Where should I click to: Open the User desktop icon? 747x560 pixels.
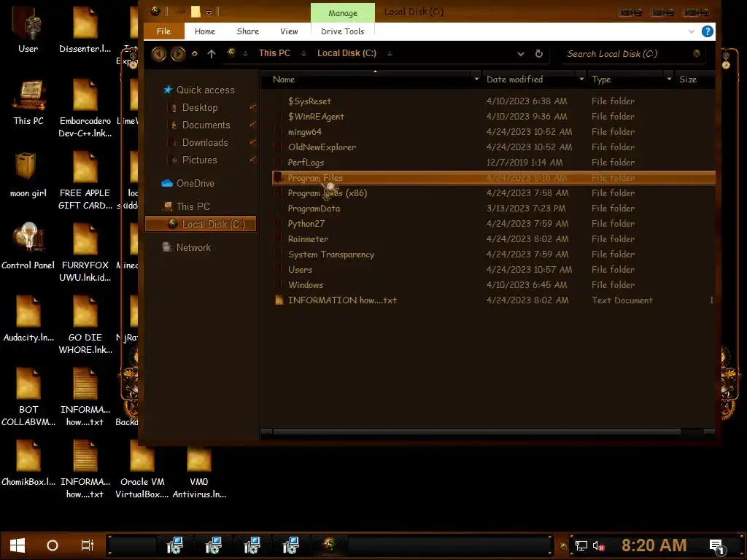(28, 29)
